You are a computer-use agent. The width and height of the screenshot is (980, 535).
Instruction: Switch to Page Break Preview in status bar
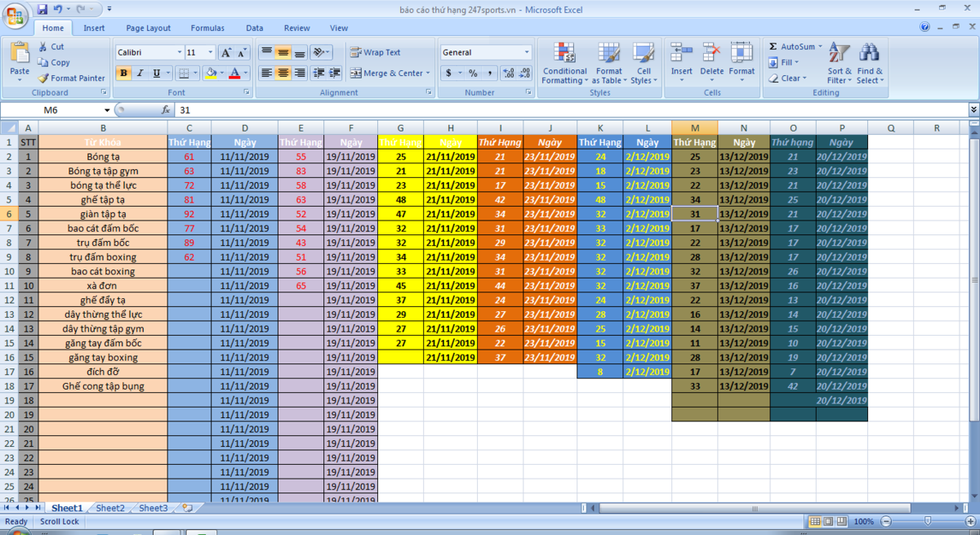(841, 521)
